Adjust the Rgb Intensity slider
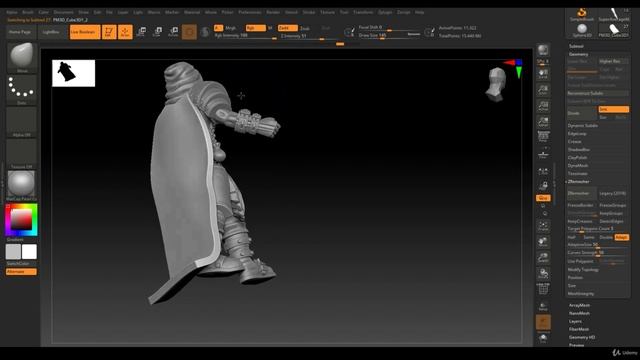640x360 pixels. (246, 36)
